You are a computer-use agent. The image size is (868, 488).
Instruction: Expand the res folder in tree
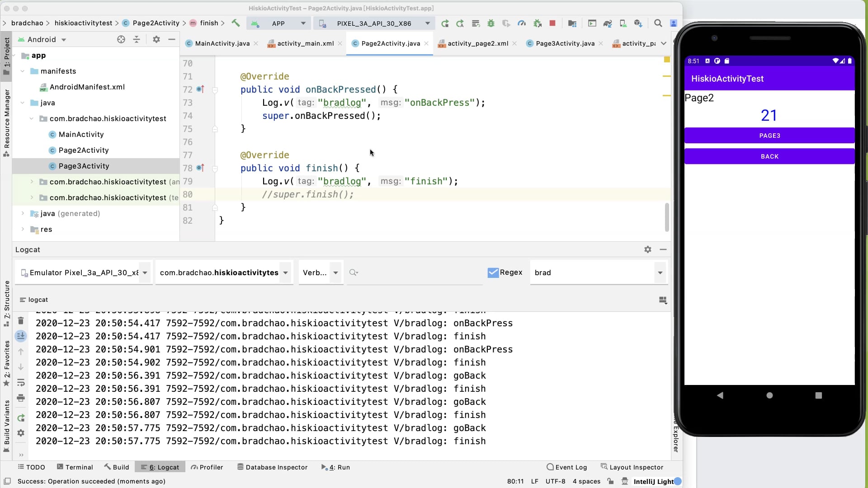23,229
